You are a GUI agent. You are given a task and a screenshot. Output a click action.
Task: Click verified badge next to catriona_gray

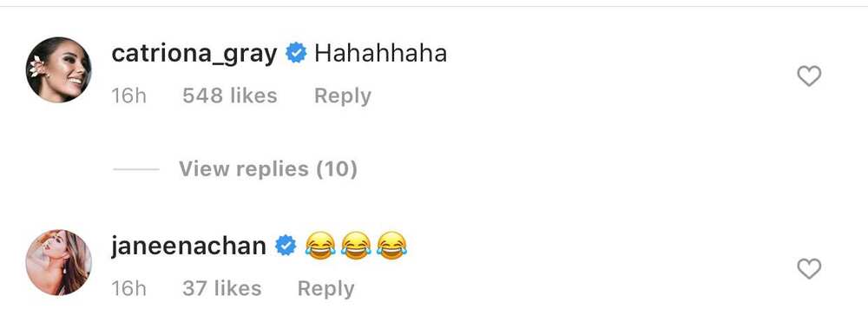click(296, 54)
